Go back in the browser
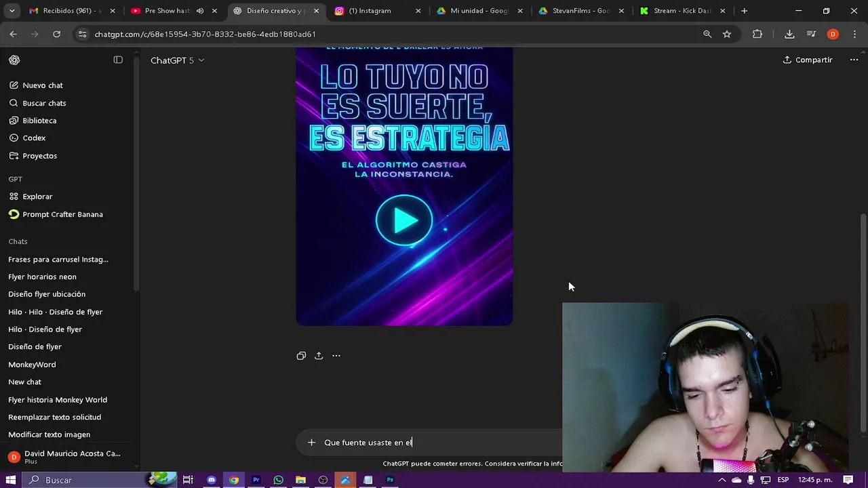 [14, 34]
